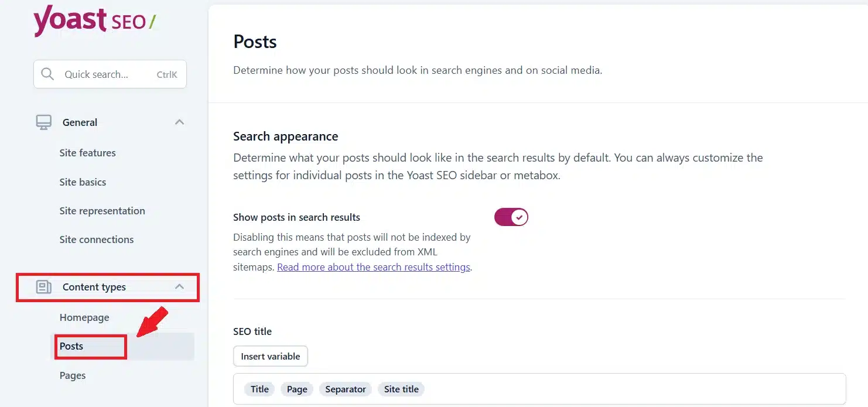Select Homepage under Content types

(84, 317)
